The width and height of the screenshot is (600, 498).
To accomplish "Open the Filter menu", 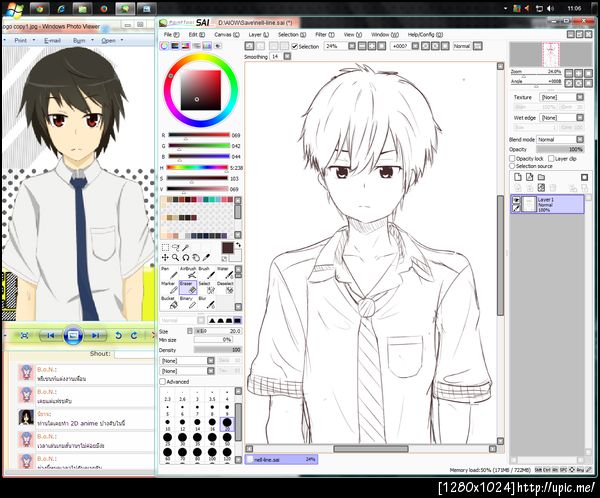I will pos(324,34).
